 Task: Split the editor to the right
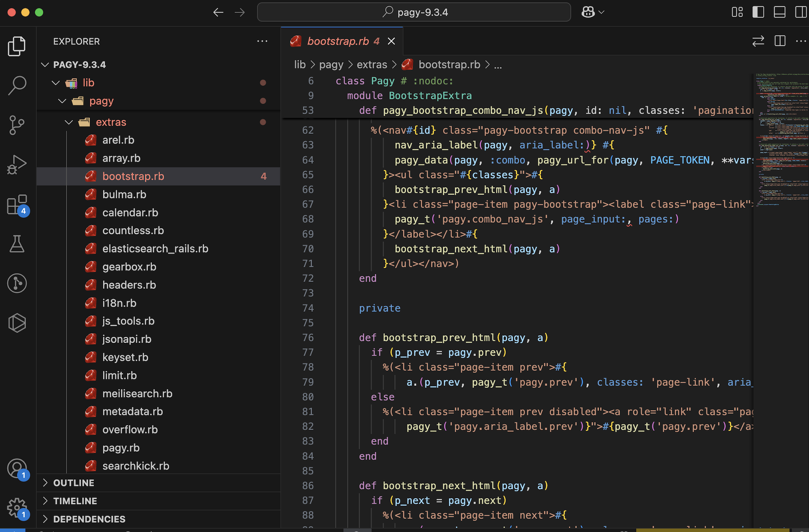(780, 41)
